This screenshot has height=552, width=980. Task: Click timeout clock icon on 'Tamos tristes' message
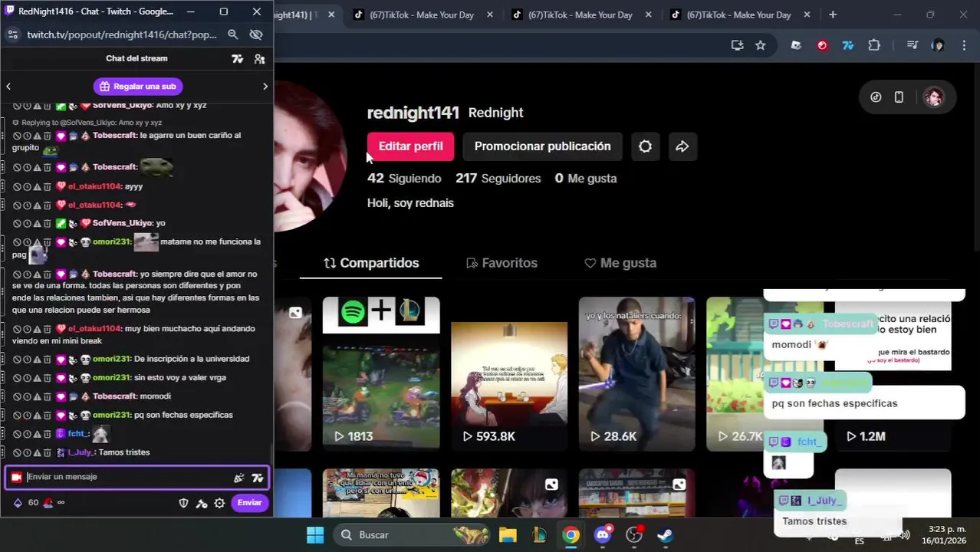click(x=27, y=452)
